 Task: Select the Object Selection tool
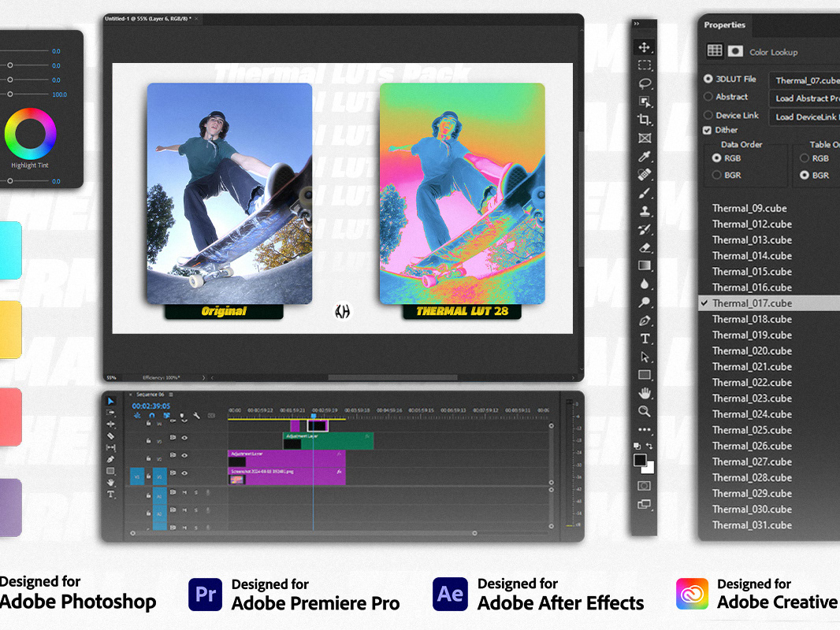coord(644,102)
